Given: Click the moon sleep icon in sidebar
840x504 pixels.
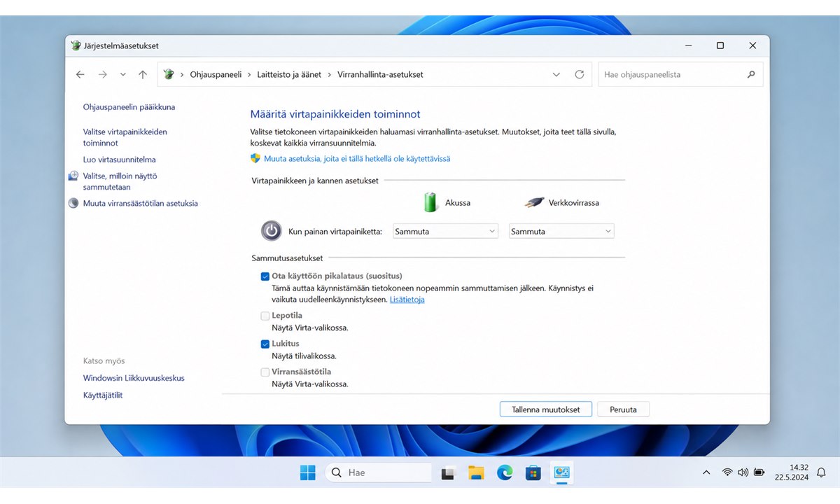Looking at the screenshot, I should pos(73,204).
